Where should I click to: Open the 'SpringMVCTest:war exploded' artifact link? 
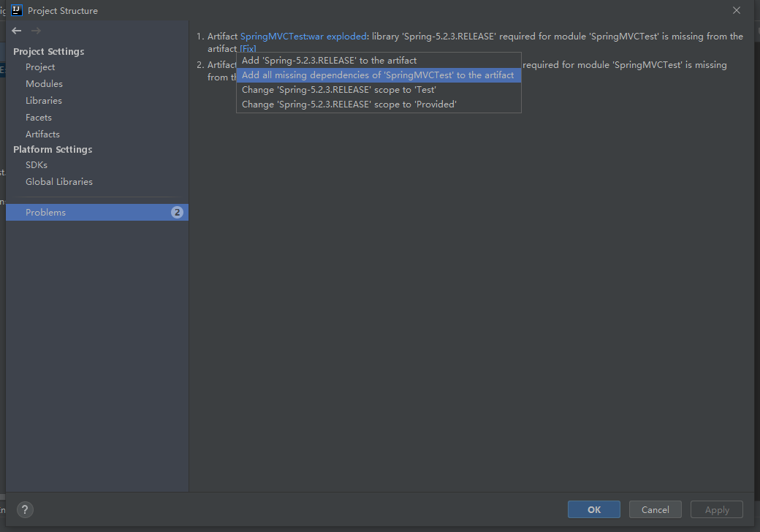click(304, 36)
